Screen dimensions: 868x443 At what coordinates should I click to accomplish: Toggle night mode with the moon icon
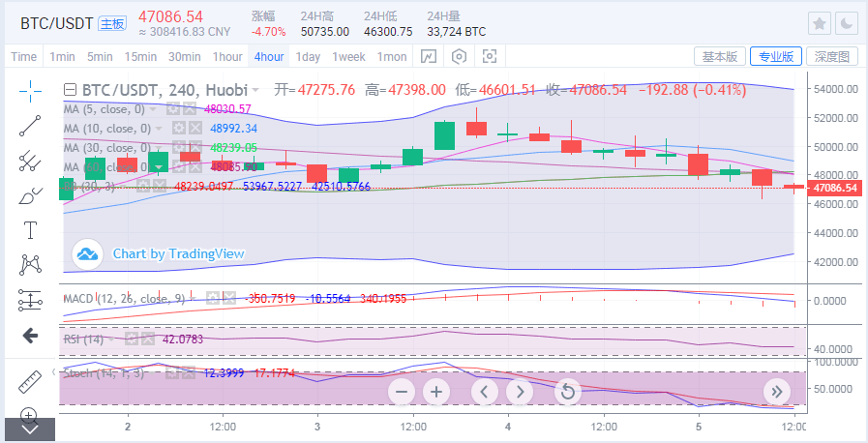click(x=847, y=23)
